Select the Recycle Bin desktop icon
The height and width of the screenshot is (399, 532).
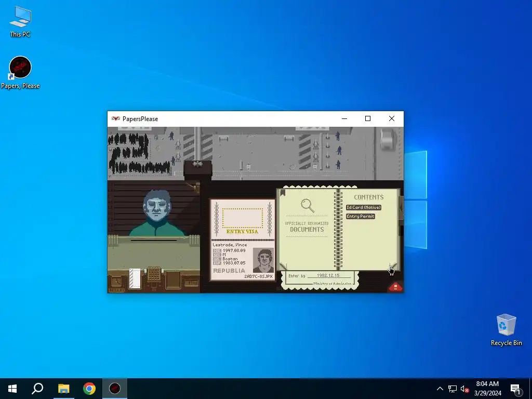(506, 330)
